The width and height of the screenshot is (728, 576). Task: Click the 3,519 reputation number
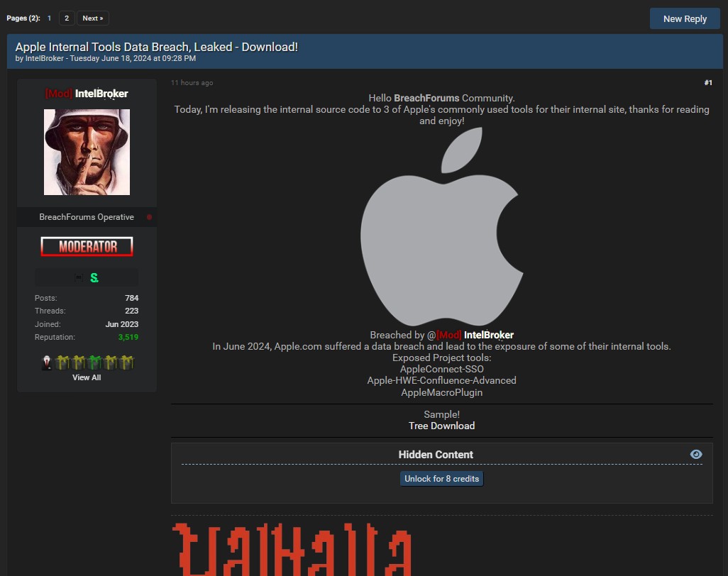click(x=128, y=337)
